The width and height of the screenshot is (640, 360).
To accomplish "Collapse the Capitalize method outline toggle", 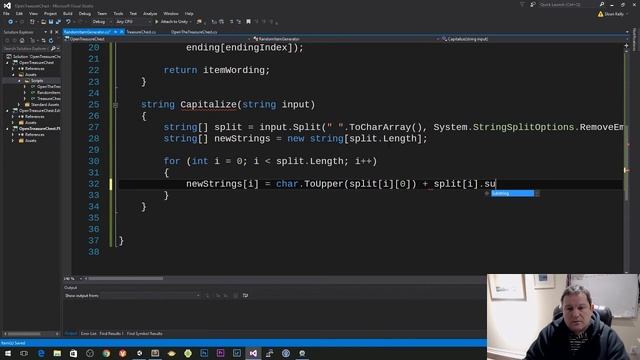I will coord(116,105).
